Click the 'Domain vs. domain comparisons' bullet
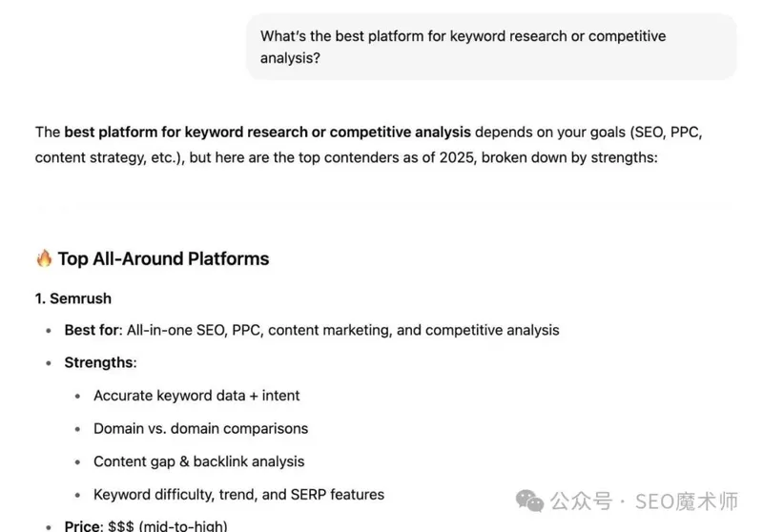The height and width of the screenshot is (532, 763). point(200,428)
